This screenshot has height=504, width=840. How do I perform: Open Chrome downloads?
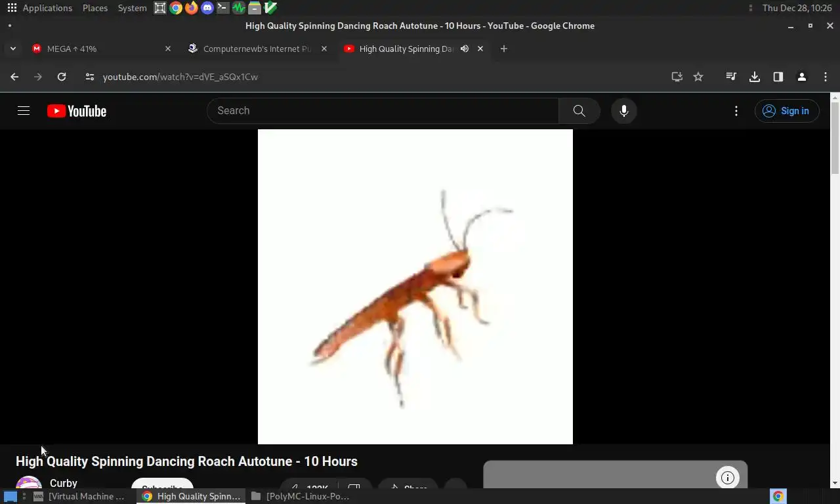point(755,77)
